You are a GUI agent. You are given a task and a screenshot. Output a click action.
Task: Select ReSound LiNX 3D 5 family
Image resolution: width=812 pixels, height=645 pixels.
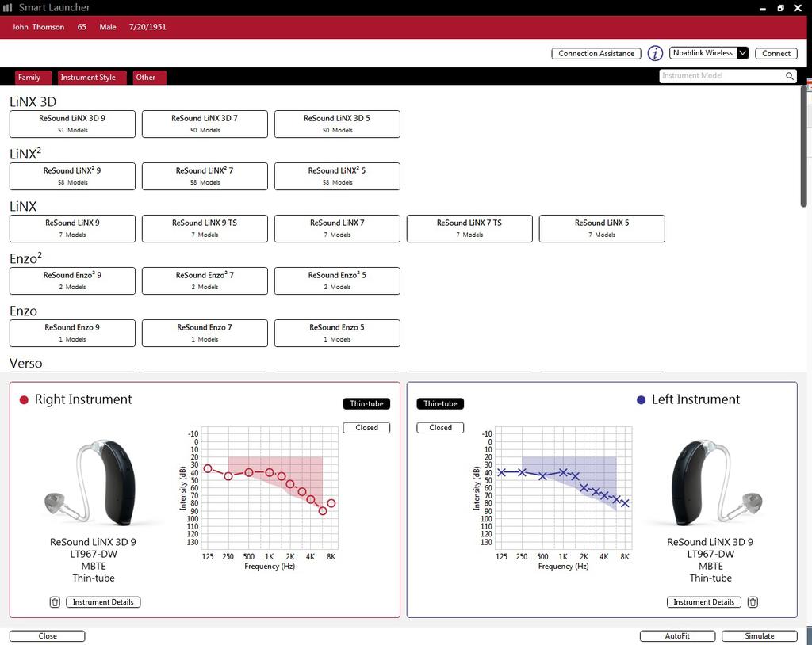point(337,124)
